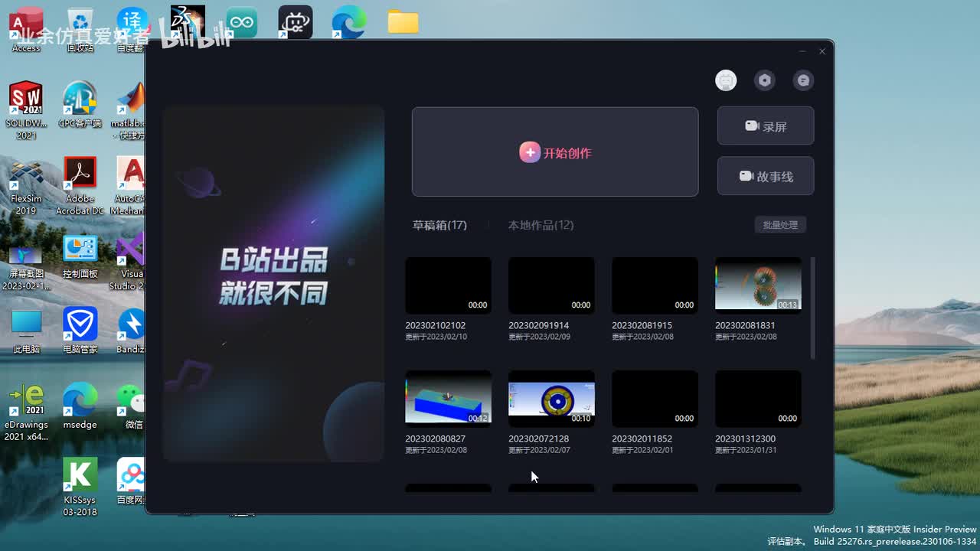
Task: Open the Arduino desktop shortcut
Action: pyautogui.click(x=241, y=22)
